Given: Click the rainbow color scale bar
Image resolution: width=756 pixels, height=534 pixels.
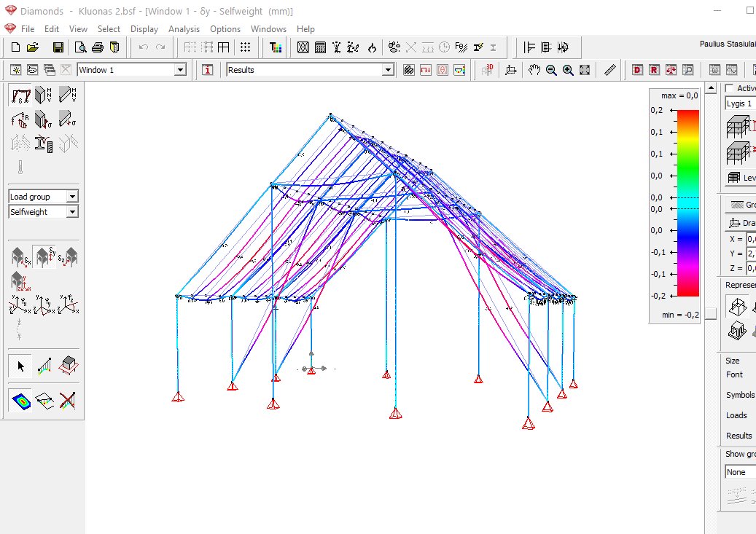Looking at the screenshot, I should pyautogui.click(x=688, y=203).
